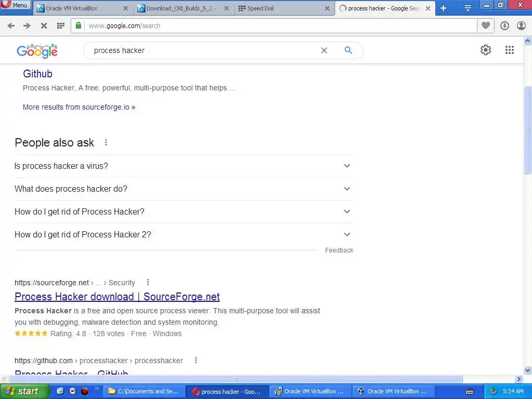Launch Windows Media Player quick launch icon
The image size is (532, 399).
click(73, 391)
